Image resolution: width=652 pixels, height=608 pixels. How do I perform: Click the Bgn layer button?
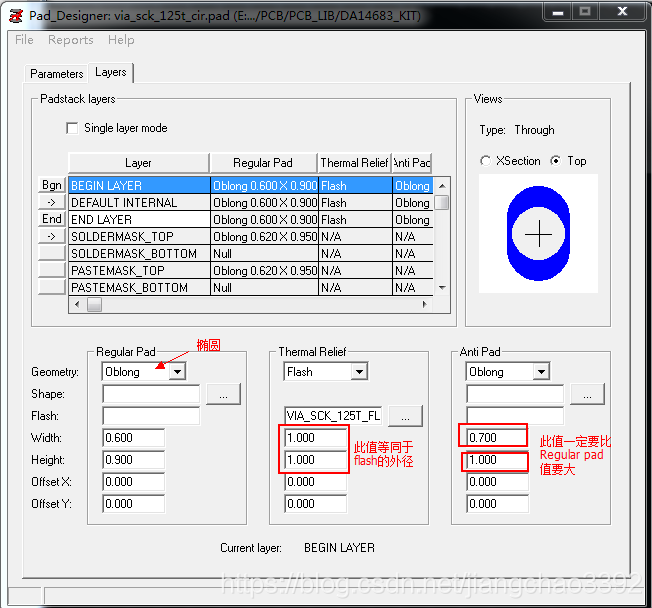tap(52, 185)
